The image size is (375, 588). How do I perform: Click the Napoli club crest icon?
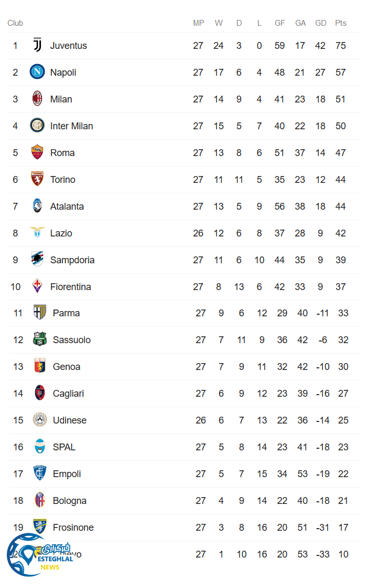click(37, 72)
